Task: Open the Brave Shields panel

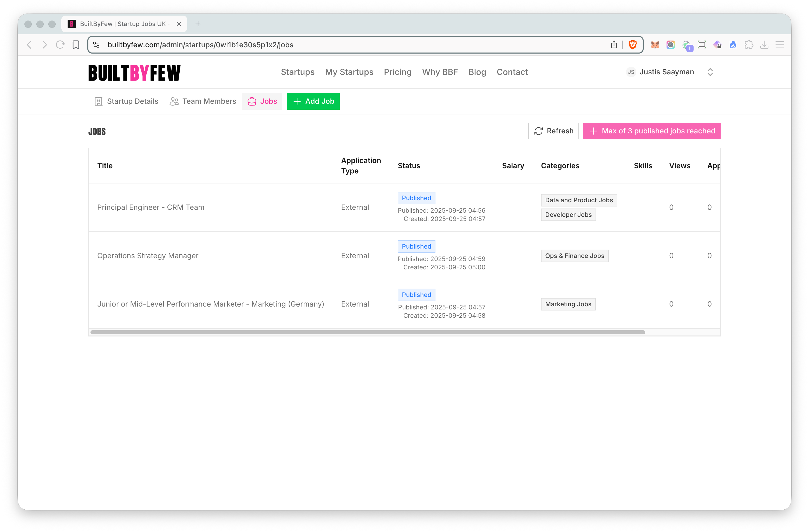Action: point(632,44)
